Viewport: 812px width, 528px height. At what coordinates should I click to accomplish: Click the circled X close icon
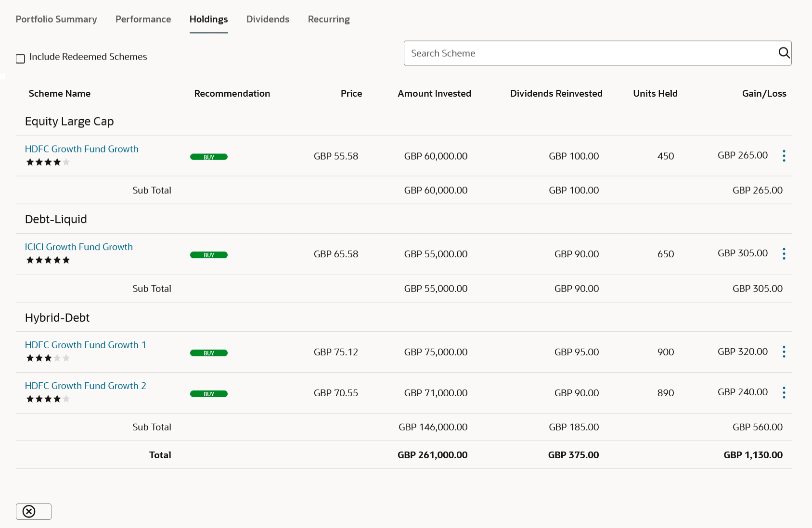tap(29, 511)
